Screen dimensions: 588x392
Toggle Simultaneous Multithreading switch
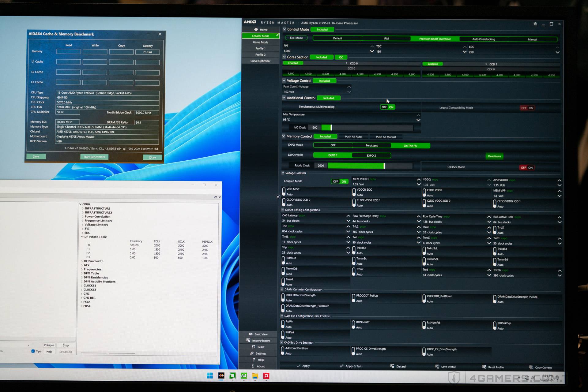(x=387, y=107)
